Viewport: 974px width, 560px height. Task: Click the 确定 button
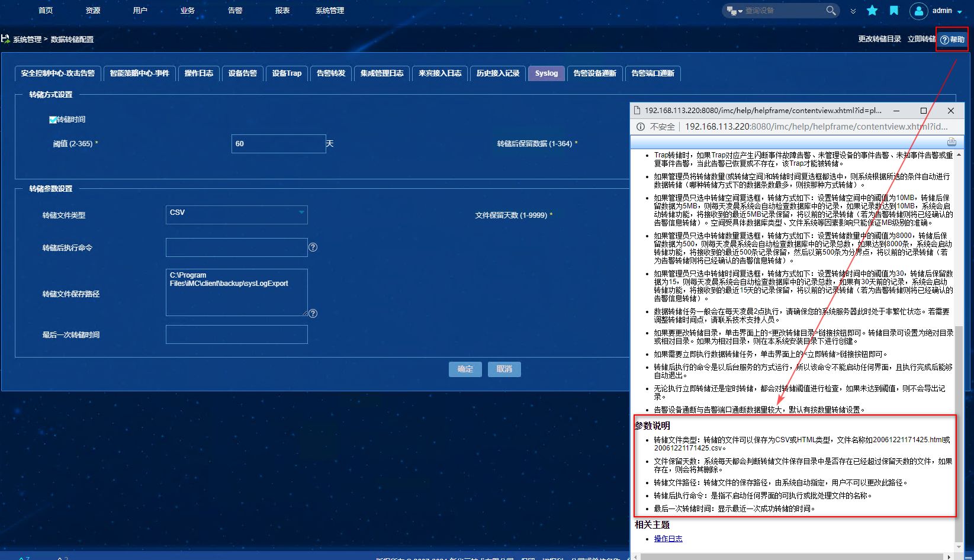465,369
